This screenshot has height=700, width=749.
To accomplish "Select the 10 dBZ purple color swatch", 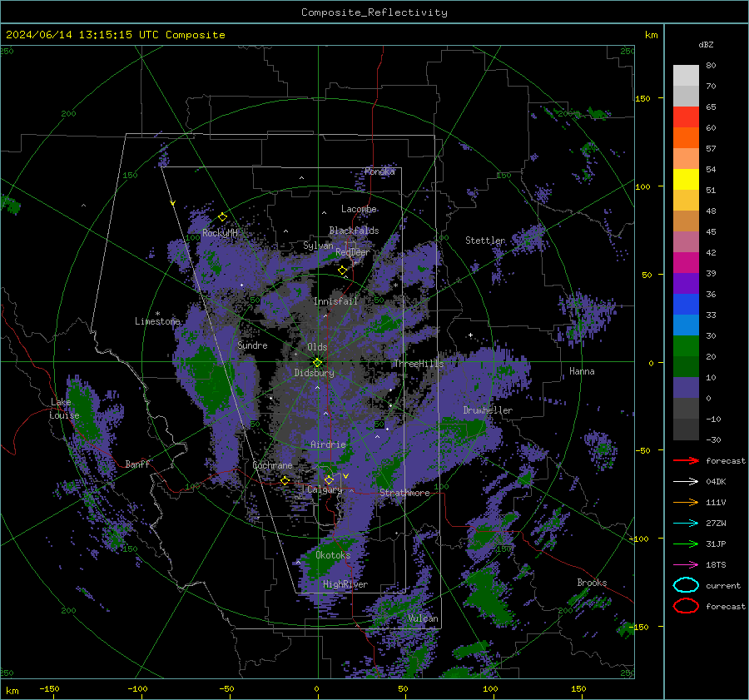I will tap(686, 388).
